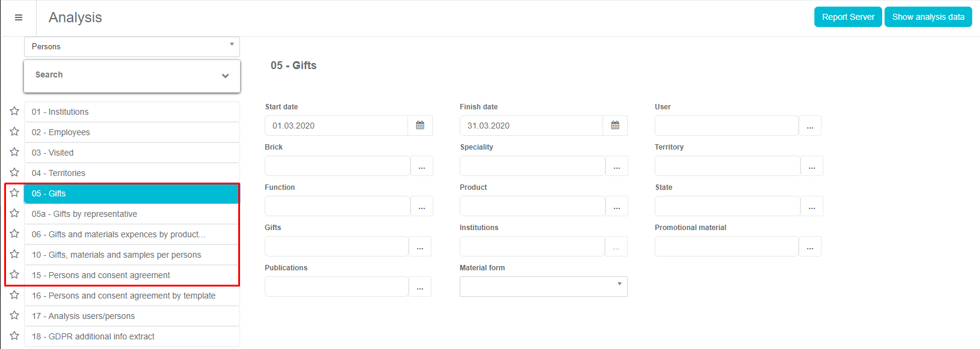Click the Brick field ellipsis button

tap(421, 166)
